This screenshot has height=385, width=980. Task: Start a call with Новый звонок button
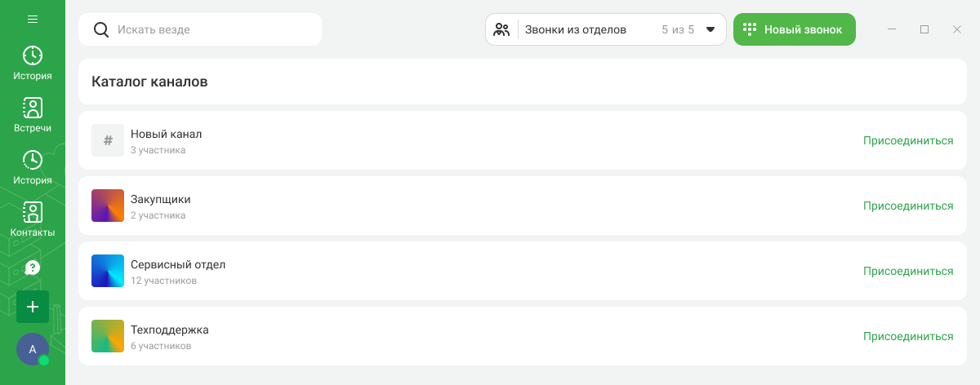(794, 29)
